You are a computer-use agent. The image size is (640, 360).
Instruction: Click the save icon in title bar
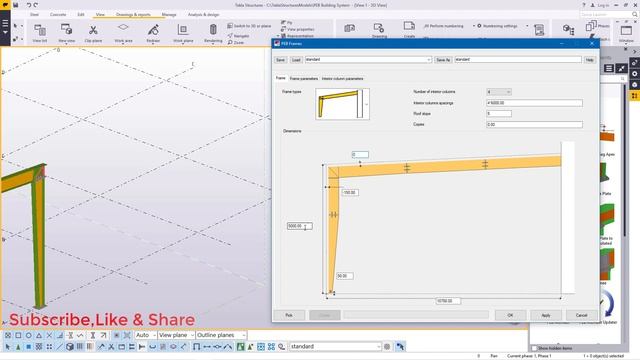tap(16, 5)
